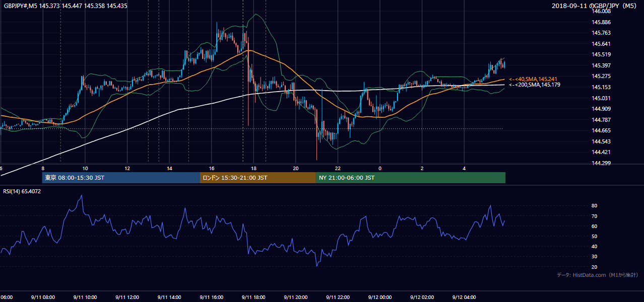Click the 9/12 02:00 bottom time label
644x302 pixels.
422,297
